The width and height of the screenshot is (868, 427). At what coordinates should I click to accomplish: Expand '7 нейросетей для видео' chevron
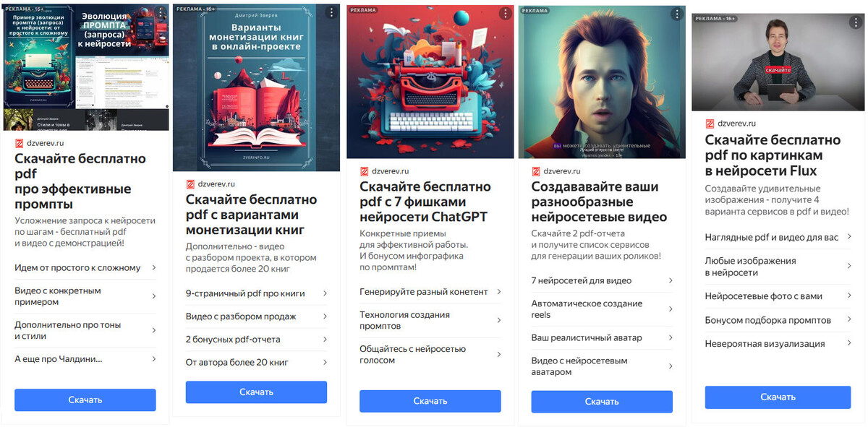[x=671, y=280]
